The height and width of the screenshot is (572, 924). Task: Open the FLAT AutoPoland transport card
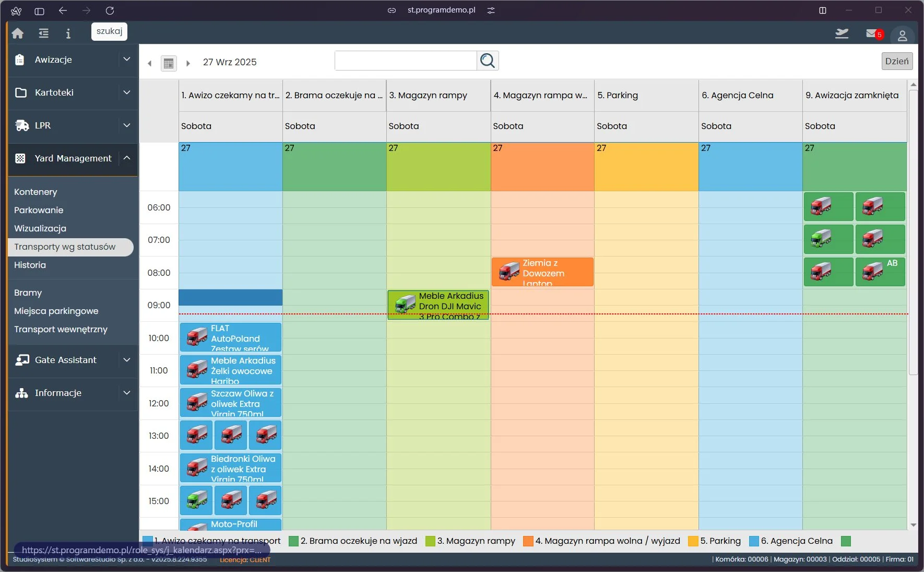230,337
